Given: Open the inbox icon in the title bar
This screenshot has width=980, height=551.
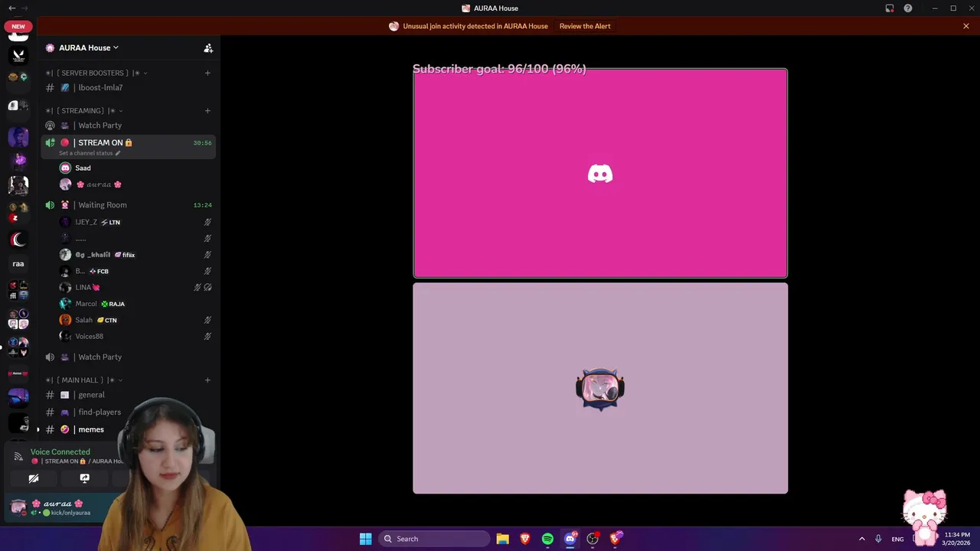Looking at the screenshot, I should 890,8.
